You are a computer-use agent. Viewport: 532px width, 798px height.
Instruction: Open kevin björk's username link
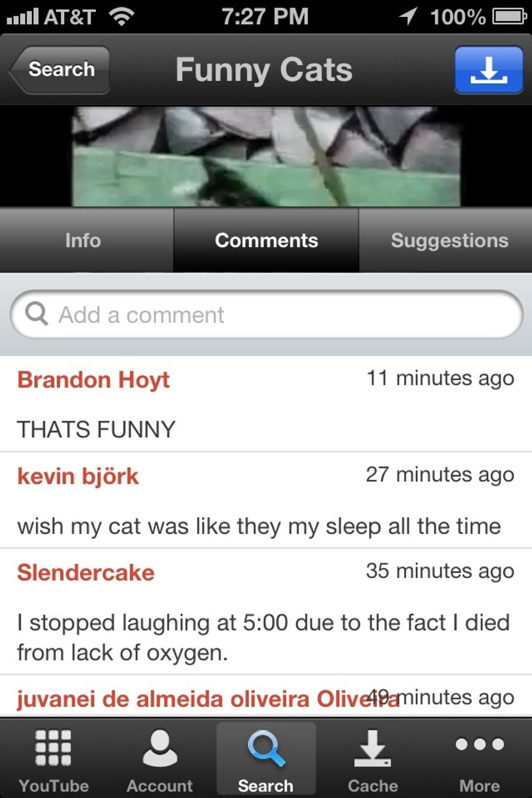click(x=78, y=476)
